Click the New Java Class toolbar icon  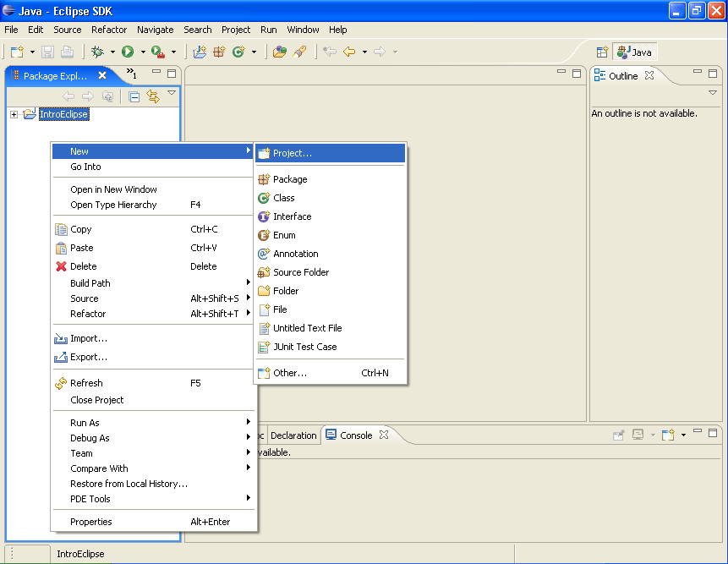(x=238, y=52)
